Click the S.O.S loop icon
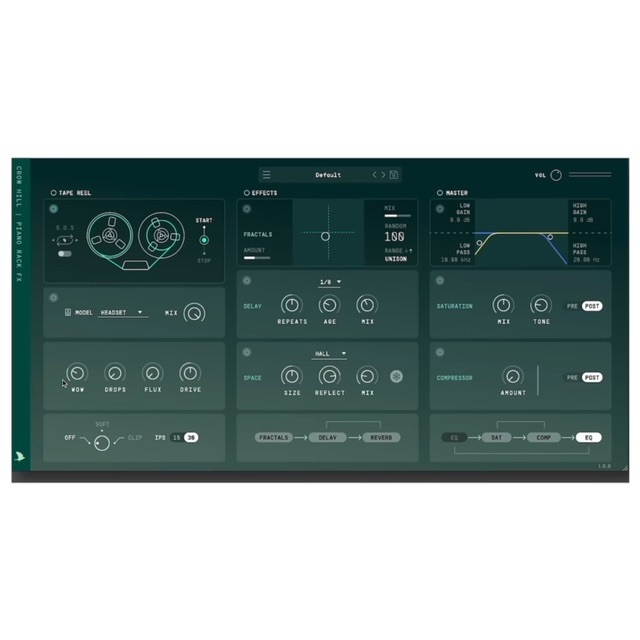 pos(65,240)
